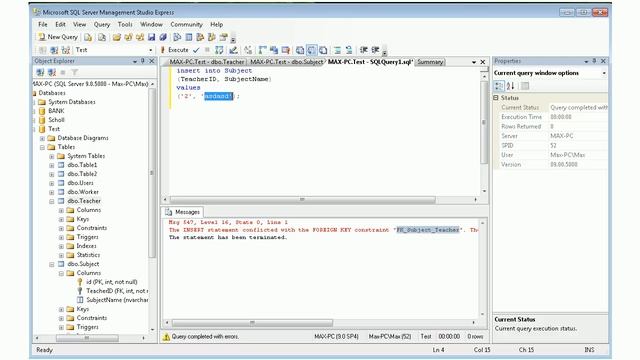Close the active query document tab
The image size is (640, 360).
(x=482, y=62)
